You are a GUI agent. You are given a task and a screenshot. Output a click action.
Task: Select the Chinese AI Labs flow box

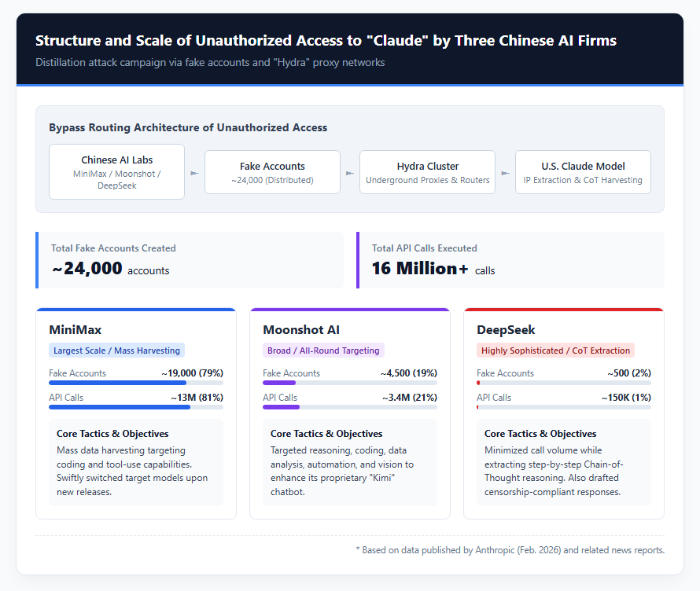click(116, 172)
